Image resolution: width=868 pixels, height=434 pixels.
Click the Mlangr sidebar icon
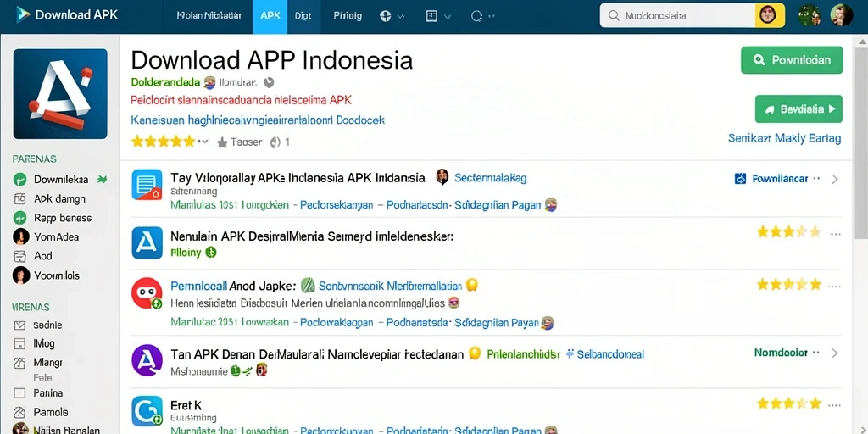20,363
